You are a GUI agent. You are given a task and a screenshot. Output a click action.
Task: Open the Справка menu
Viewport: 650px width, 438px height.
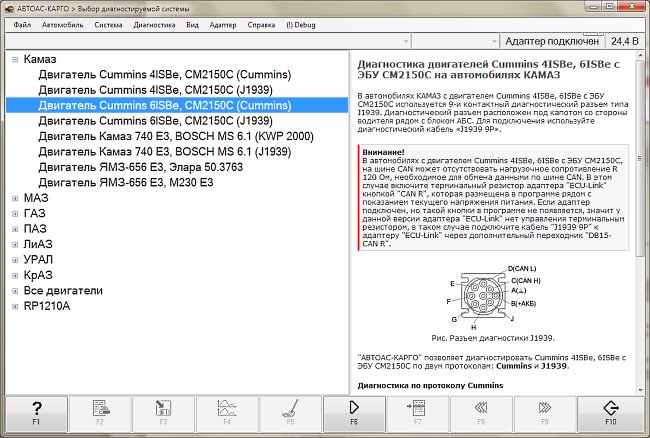tap(261, 25)
